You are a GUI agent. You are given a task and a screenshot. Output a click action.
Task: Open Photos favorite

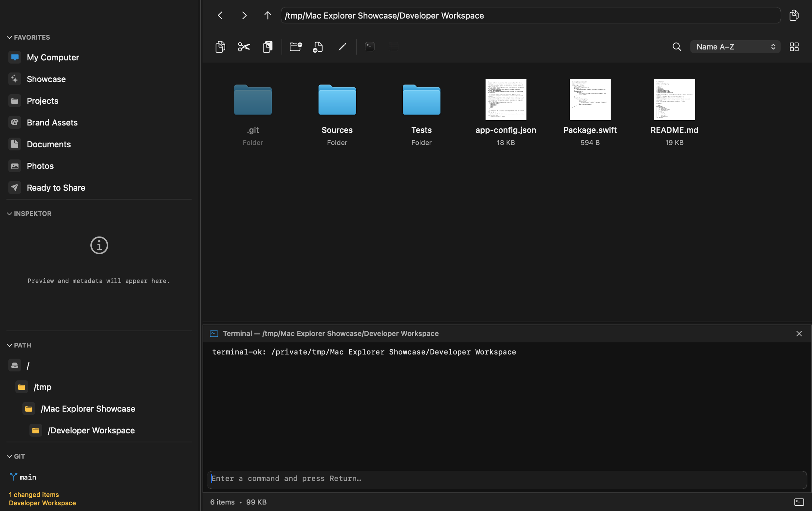[x=99, y=166]
